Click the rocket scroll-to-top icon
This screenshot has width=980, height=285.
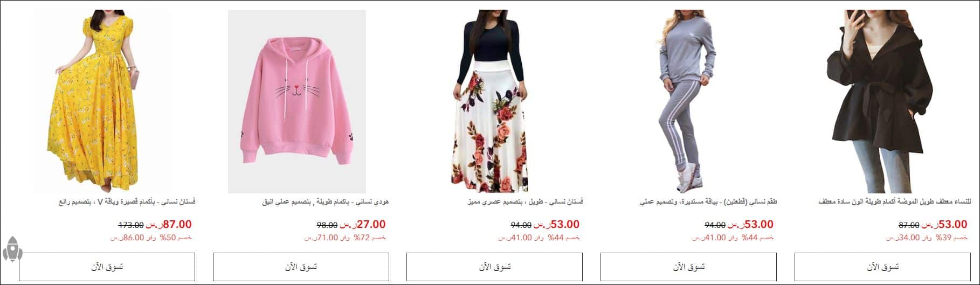pos(12,249)
